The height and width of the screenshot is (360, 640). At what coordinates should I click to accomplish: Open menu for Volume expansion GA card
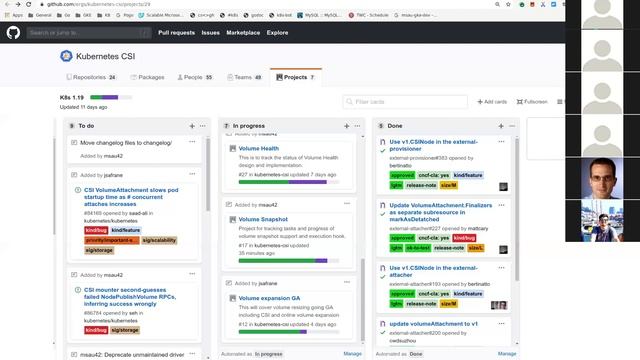[347, 282]
